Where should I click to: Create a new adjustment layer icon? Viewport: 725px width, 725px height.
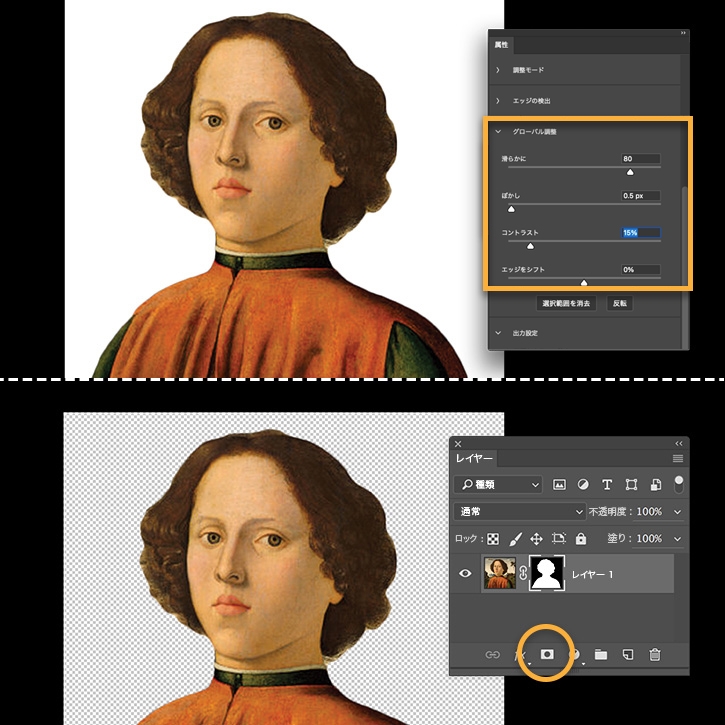[576, 655]
